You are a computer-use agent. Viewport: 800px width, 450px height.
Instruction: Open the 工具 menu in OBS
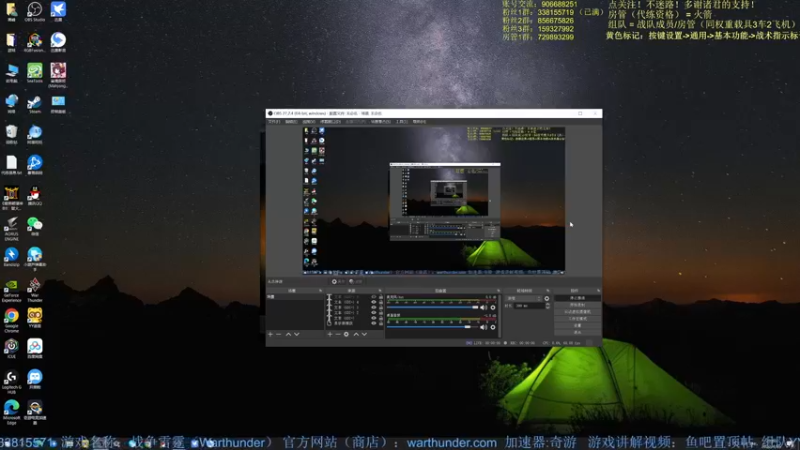coord(402,122)
